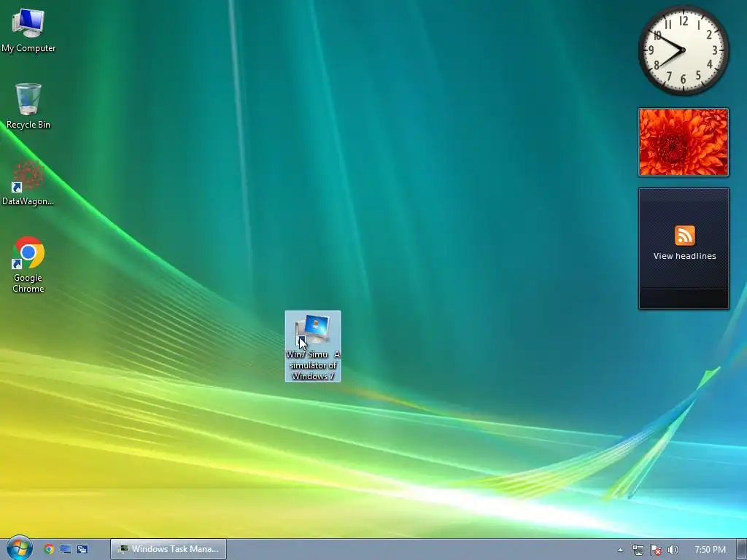Show hidden tray icons arrow
Viewport: 747px width, 560px height.
(x=620, y=550)
